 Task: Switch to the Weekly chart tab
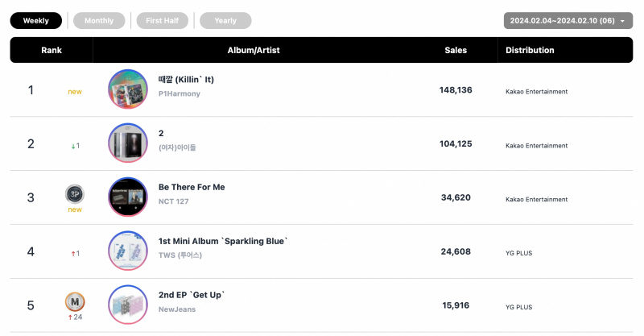coord(36,21)
